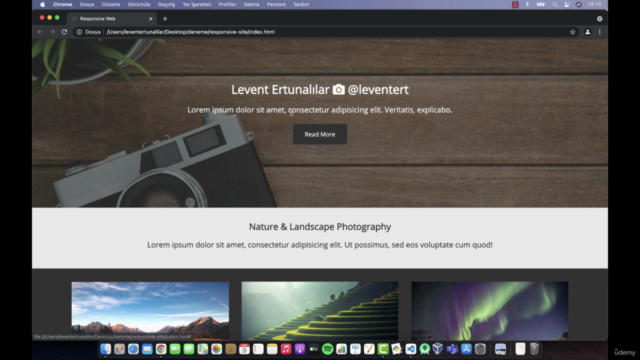The height and width of the screenshot is (360, 640).
Task: Open App Store from the dock
Action: point(466,349)
